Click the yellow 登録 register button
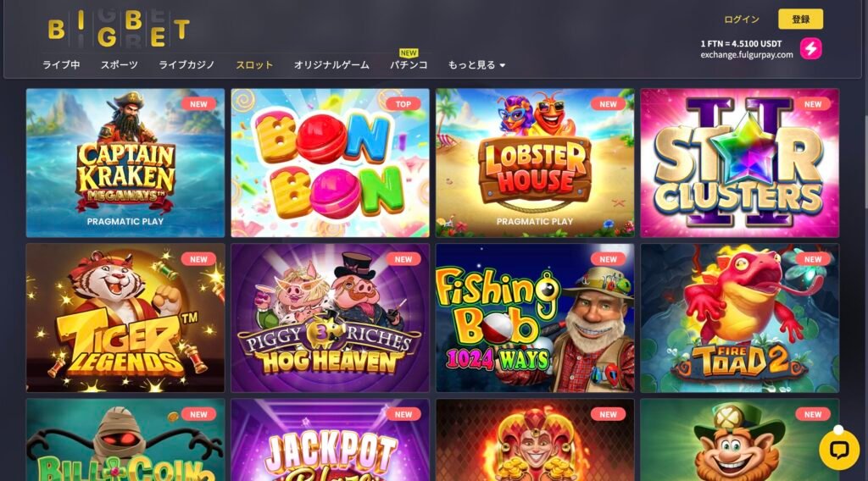868x481 pixels. click(x=800, y=19)
